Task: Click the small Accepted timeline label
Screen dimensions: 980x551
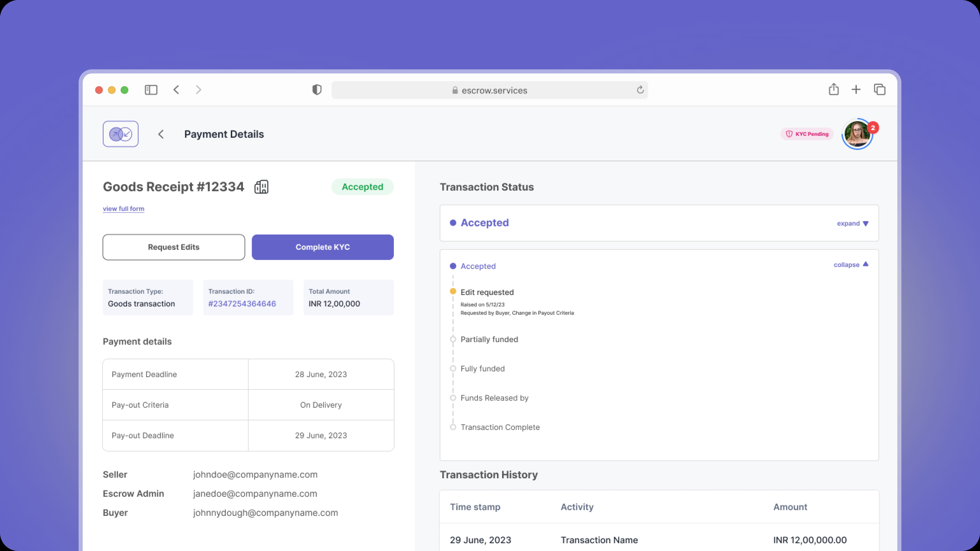Action: pos(478,266)
